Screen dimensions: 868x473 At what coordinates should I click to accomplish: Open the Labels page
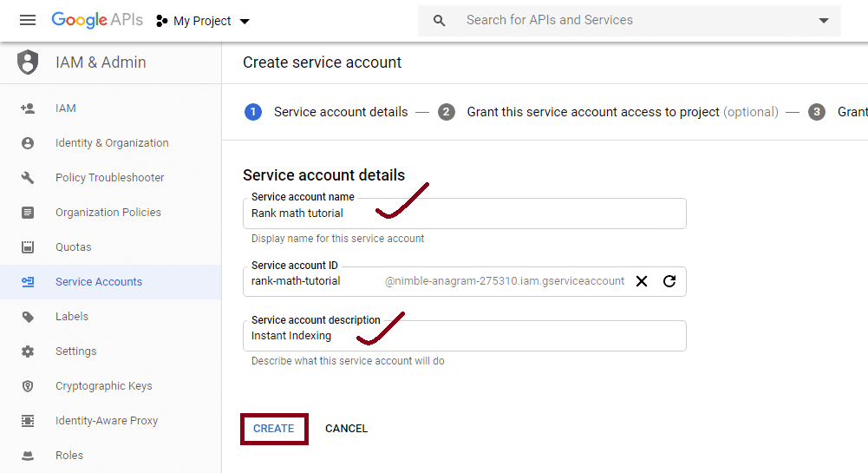(111, 317)
